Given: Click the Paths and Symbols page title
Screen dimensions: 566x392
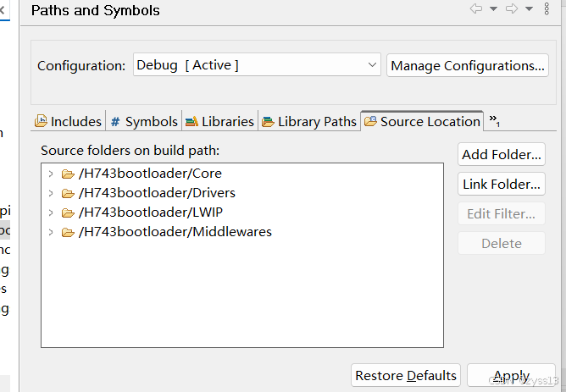Looking at the screenshot, I should coord(95,10).
